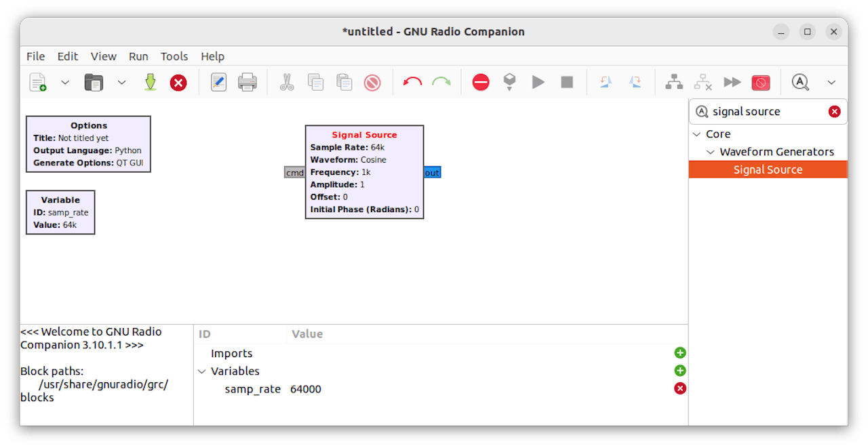Execute the flow graph with play button
Screen dimensions: 868x448
pos(538,83)
